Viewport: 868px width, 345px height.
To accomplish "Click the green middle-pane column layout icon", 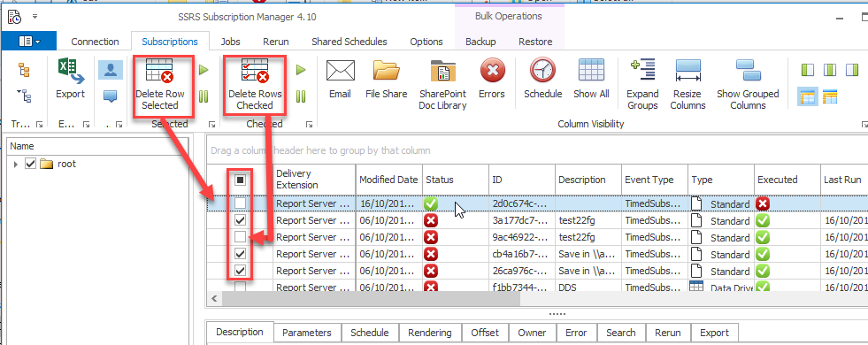I will tap(830, 70).
